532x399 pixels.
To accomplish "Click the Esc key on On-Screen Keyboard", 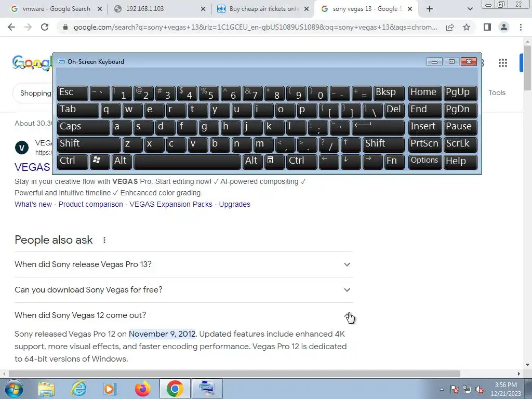I will (x=73, y=93).
